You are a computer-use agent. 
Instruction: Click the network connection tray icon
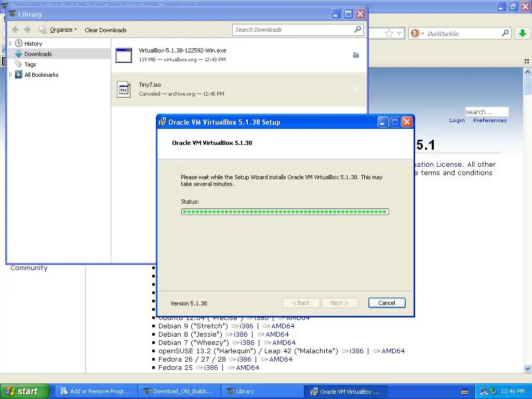484,391
